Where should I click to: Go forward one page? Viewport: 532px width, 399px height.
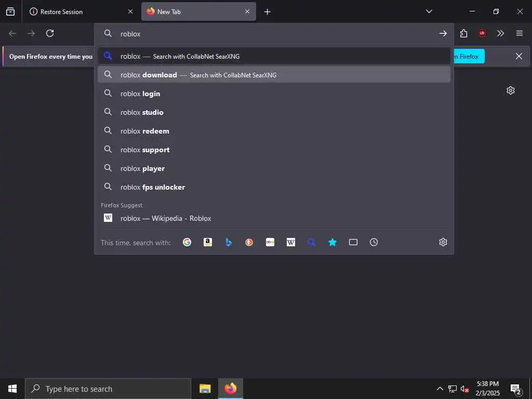point(31,33)
